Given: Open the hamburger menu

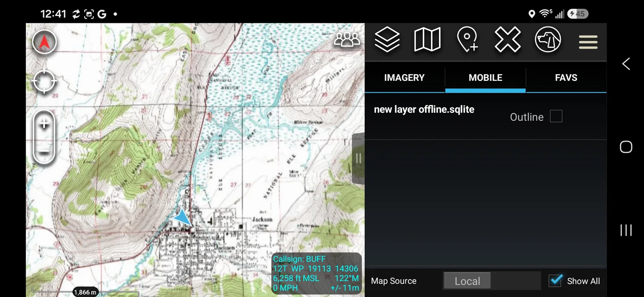Looking at the screenshot, I should 588,42.
